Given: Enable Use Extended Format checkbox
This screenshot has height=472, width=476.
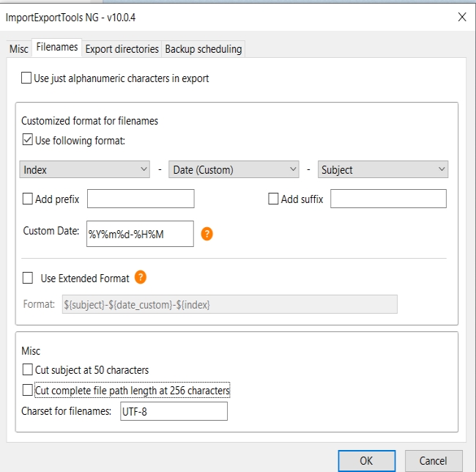Looking at the screenshot, I should coord(28,278).
